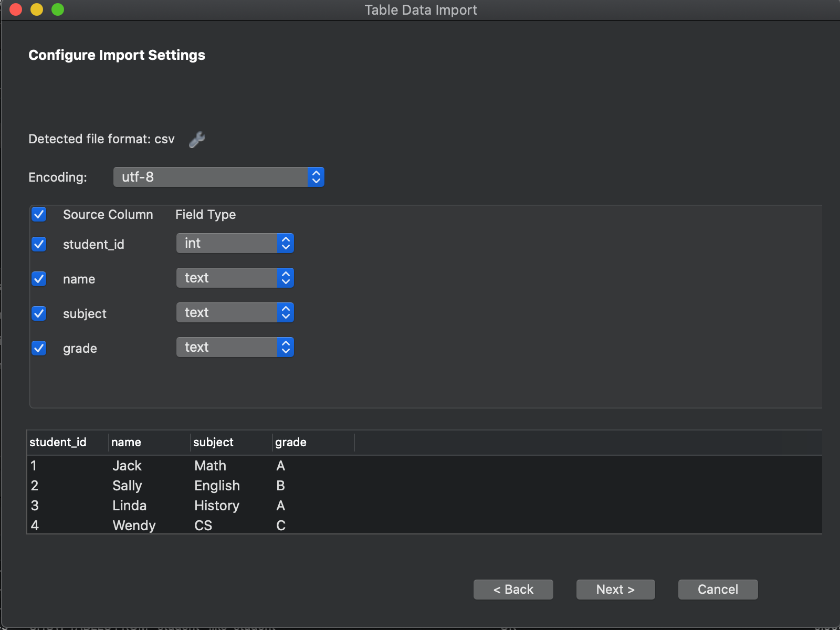Go back with the Back button
Viewport: 840px width, 630px height.
point(513,590)
